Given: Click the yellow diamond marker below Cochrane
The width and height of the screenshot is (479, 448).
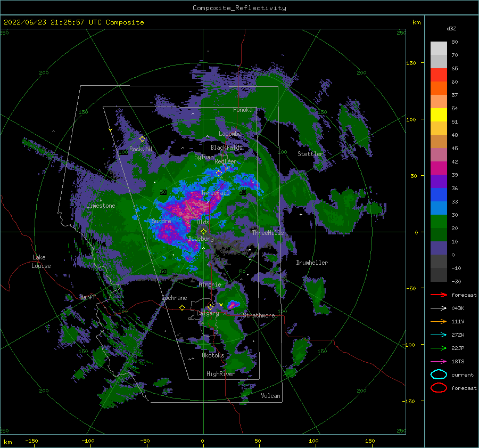Looking at the screenshot, I should click(x=182, y=307).
